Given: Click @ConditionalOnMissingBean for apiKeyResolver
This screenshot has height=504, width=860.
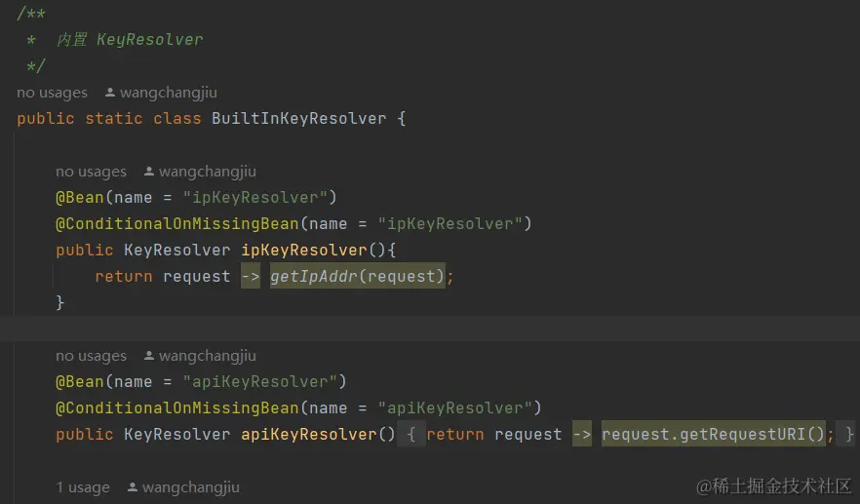Looking at the screenshot, I should (x=177, y=408).
